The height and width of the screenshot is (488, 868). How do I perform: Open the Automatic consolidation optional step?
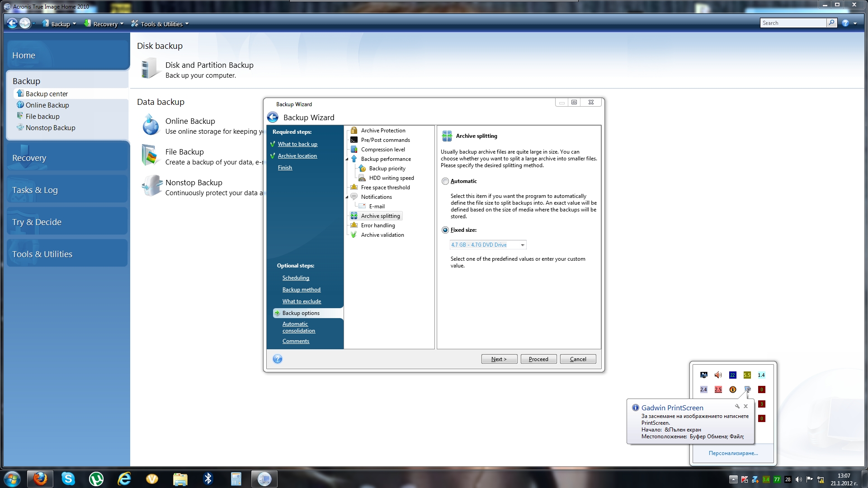click(x=299, y=328)
